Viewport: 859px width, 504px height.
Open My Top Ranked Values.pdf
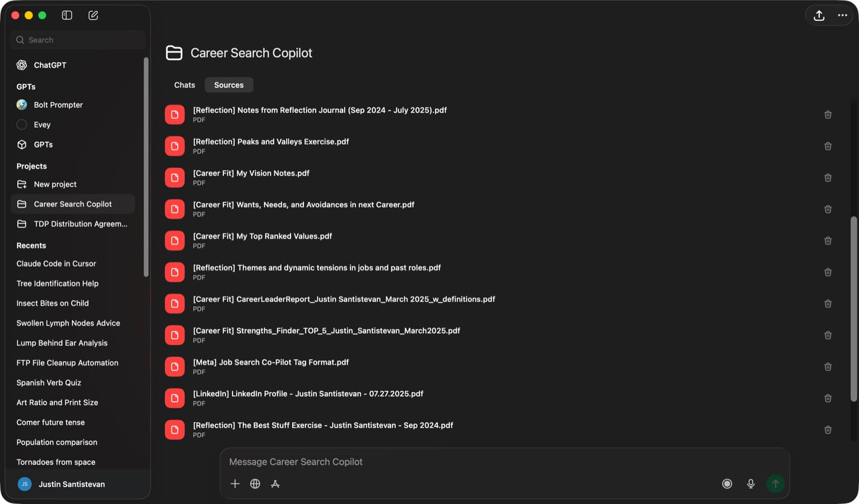click(x=263, y=236)
